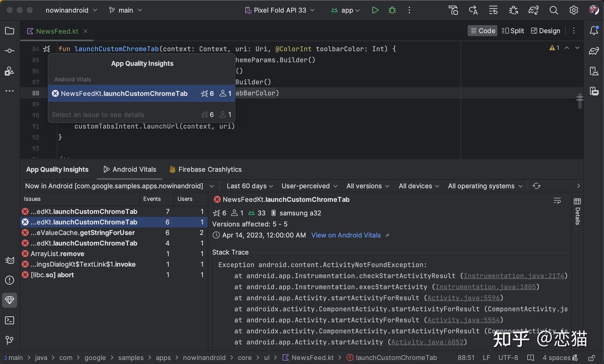Open the Terminal tool window icon
The width and height of the screenshot is (604, 364).
coord(10,320)
